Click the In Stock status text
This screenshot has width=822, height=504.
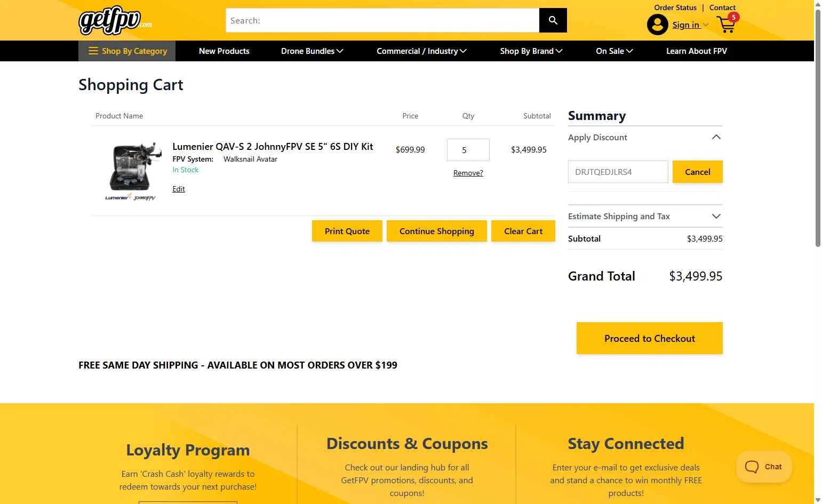pyautogui.click(x=185, y=170)
